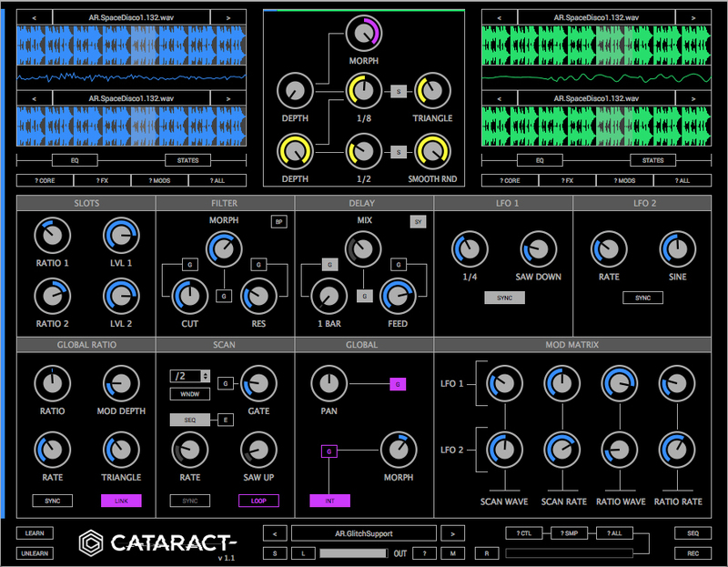Select previous preset before AR.GlitchSupport
The image size is (728, 567).
[275, 533]
